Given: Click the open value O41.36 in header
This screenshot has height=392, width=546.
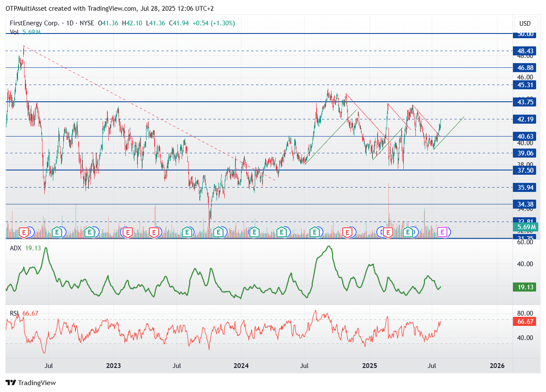Looking at the screenshot, I should pos(109,23).
